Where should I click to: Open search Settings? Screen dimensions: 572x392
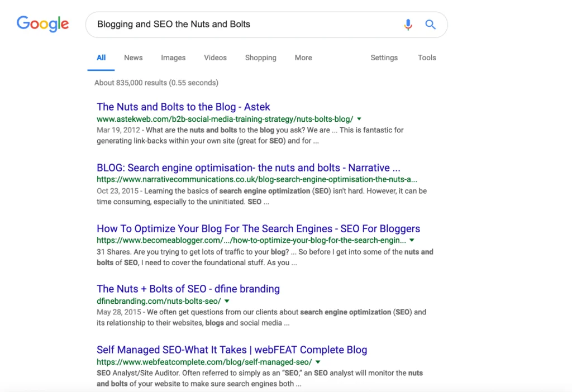pos(384,58)
